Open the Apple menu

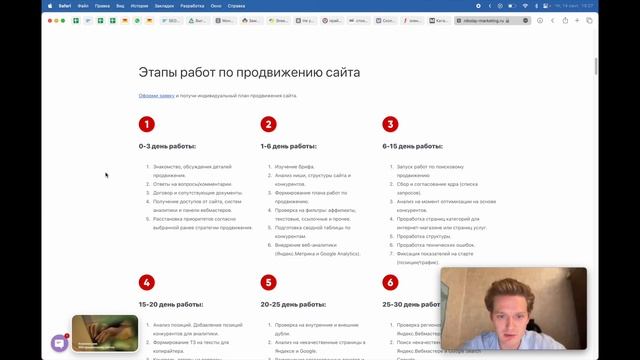pyautogui.click(x=50, y=6)
